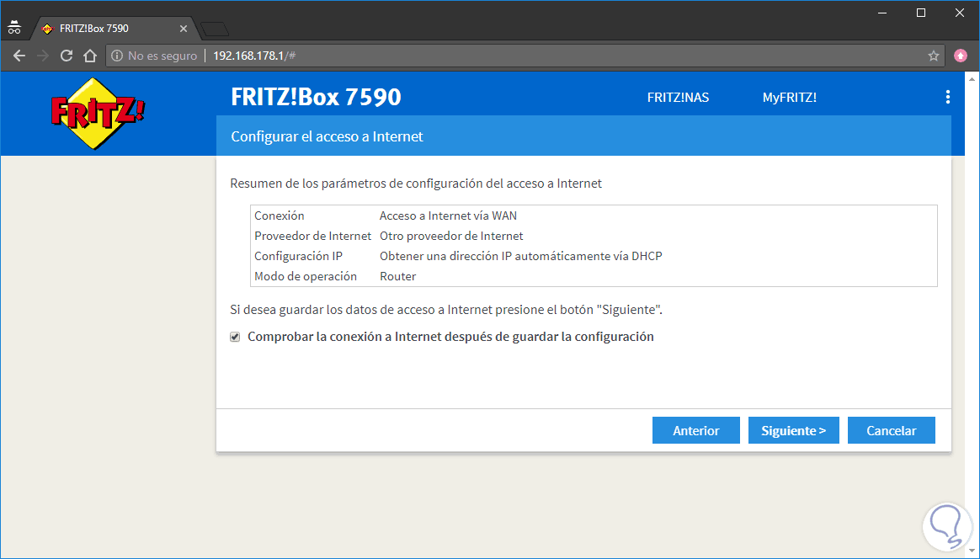
Task: Click the scrollbar down arrow
Action: point(972,551)
